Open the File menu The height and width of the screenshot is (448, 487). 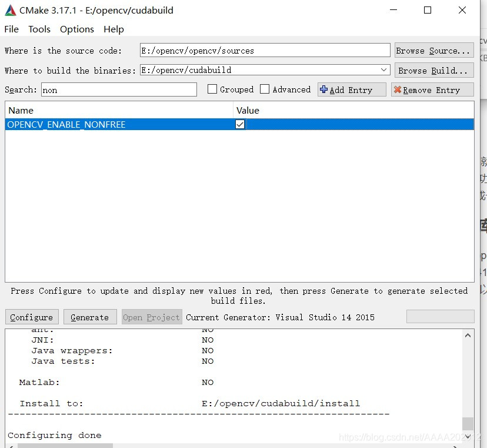pyautogui.click(x=12, y=29)
